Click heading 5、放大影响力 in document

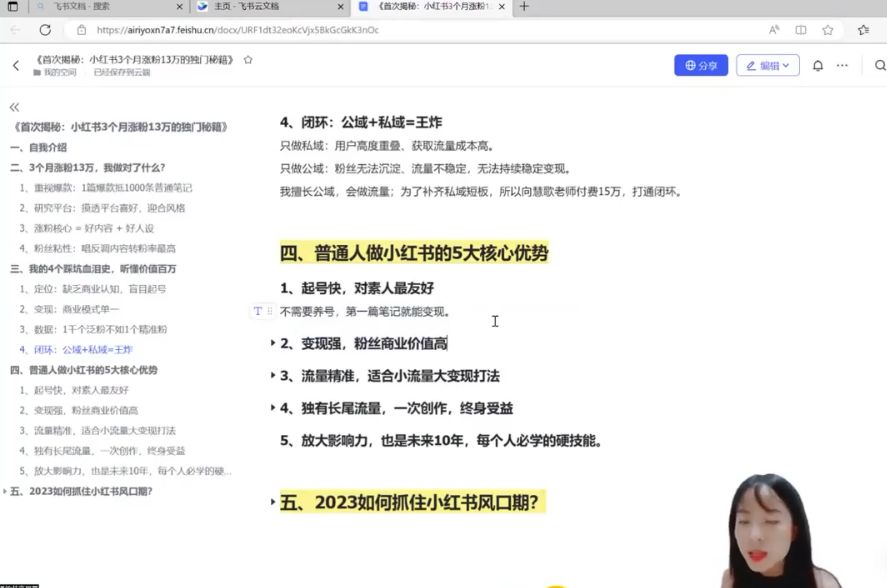(x=441, y=440)
